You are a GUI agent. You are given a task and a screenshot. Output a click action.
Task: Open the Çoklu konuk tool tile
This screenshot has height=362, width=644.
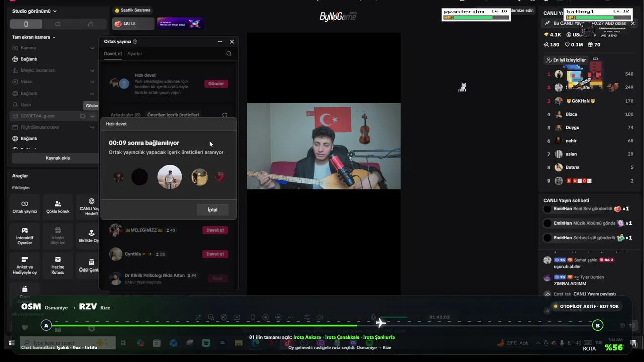58,207
